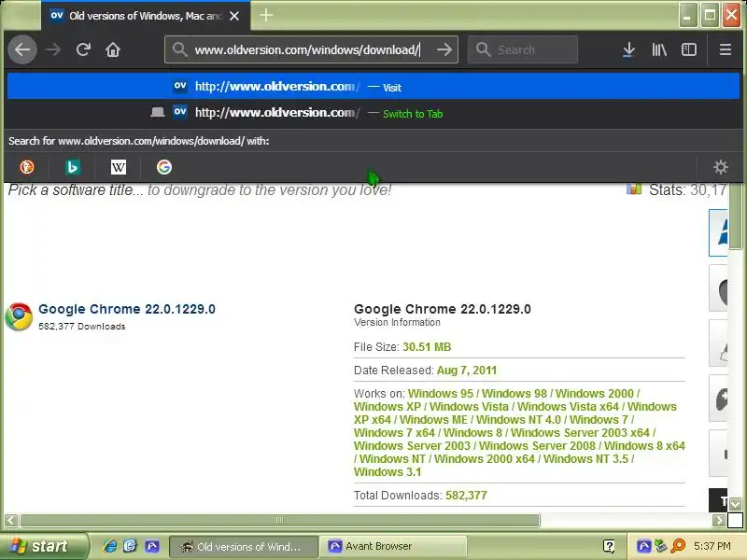
Task: Click the Windows Vista x64 link
Action: (x=568, y=407)
